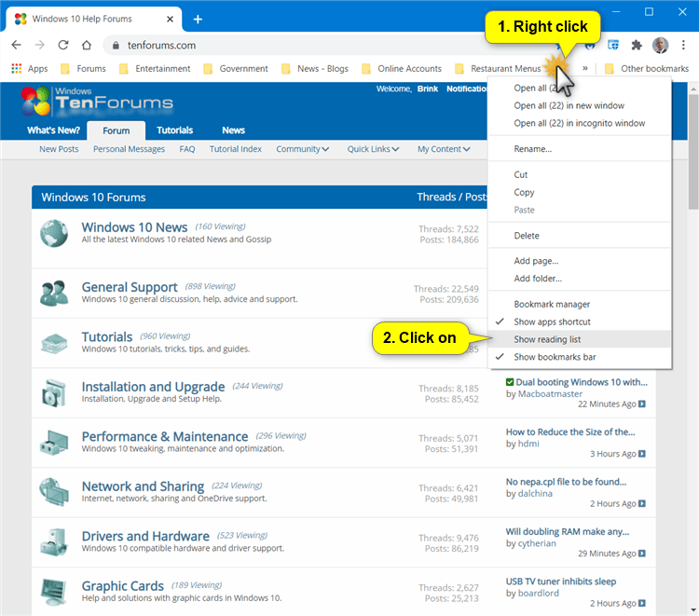
Task: Click the page vertical scrollbar thumb
Action: tap(693, 152)
